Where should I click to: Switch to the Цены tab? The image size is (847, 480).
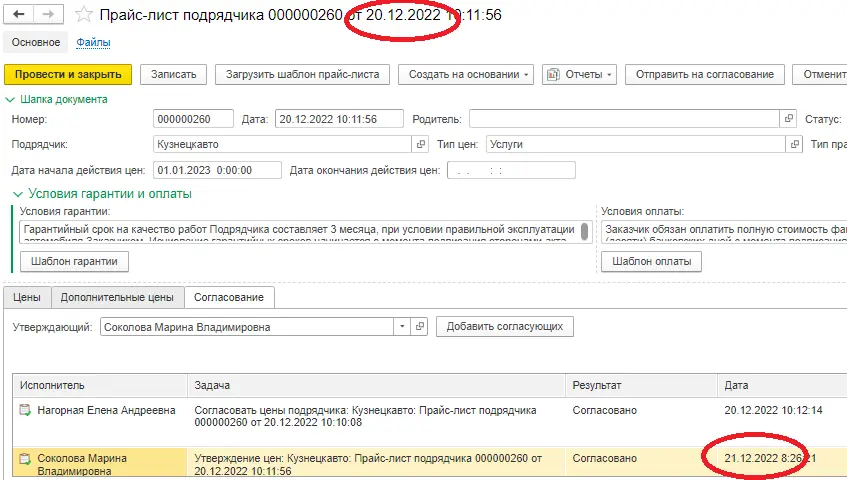click(27, 297)
